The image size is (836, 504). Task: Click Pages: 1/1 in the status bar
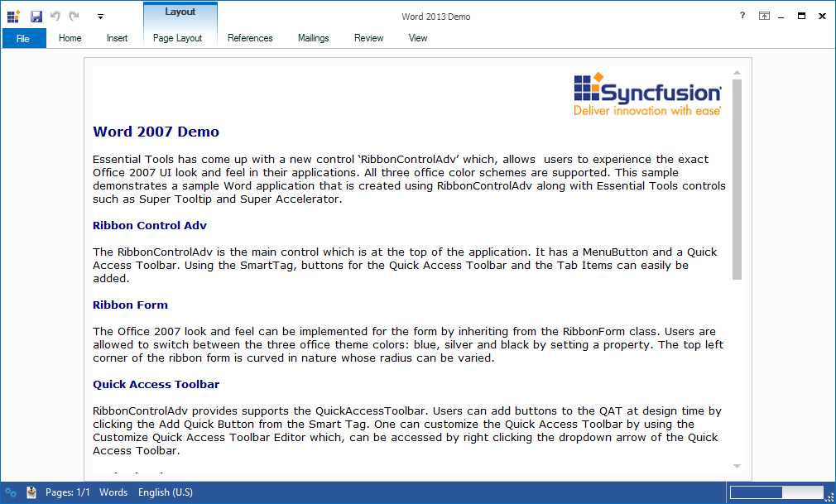coord(71,492)
